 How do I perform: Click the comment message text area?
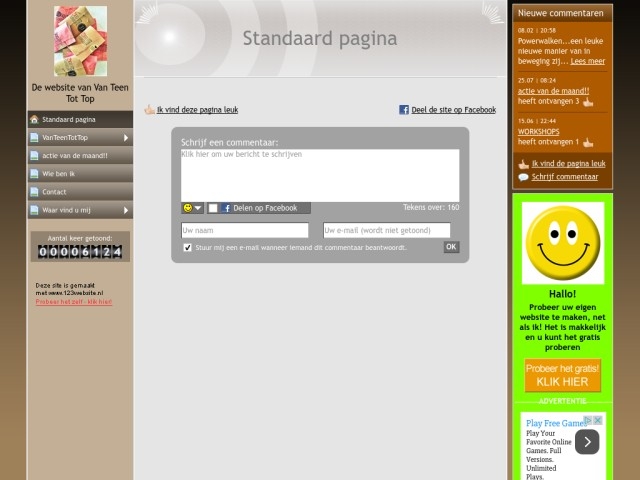coord(320,175)
